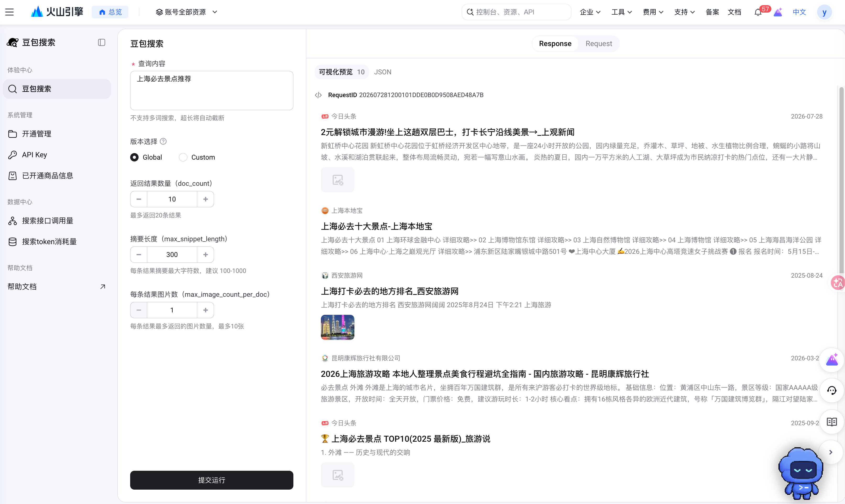Click the 火山引擎 logo
The height and width of the screenshot is (504, 845).
click(57, 12)
